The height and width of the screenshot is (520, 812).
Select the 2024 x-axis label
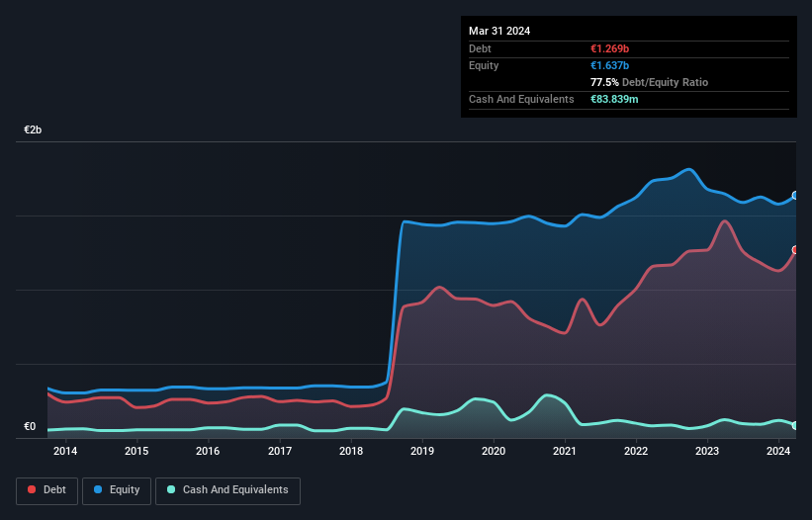pyautogui.click(x=778, y=451)
